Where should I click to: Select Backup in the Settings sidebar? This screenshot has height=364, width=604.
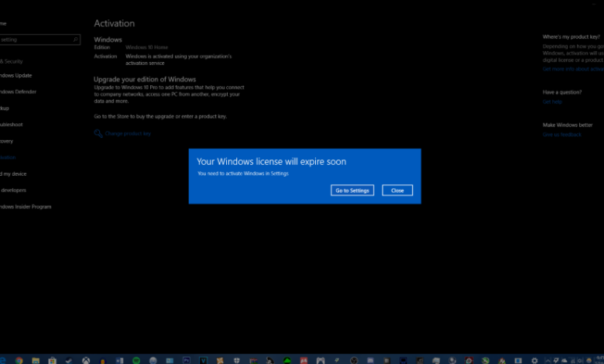(4, 108)
